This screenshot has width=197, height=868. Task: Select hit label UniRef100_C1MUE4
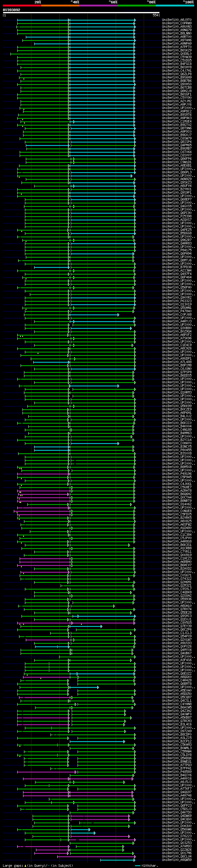177,121
